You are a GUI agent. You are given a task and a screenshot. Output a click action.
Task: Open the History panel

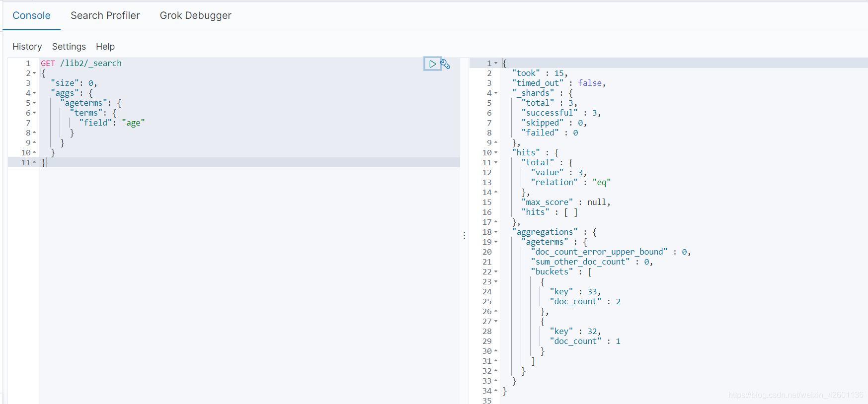click(27, 47)
